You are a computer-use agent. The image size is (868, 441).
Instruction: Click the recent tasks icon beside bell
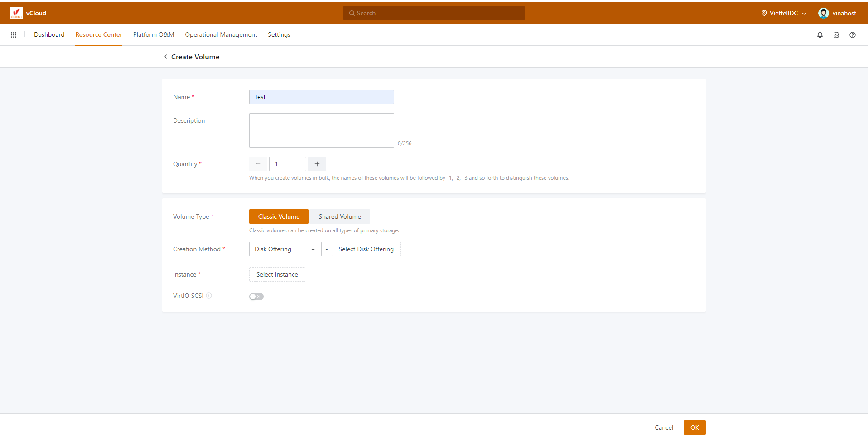point(836,35)
